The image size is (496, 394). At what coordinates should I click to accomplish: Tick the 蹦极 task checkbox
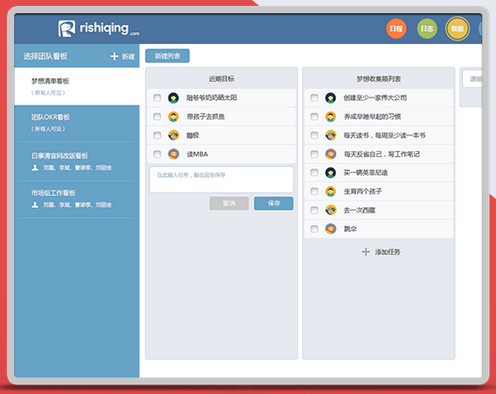pyautogui.click(x=157, y=135)
